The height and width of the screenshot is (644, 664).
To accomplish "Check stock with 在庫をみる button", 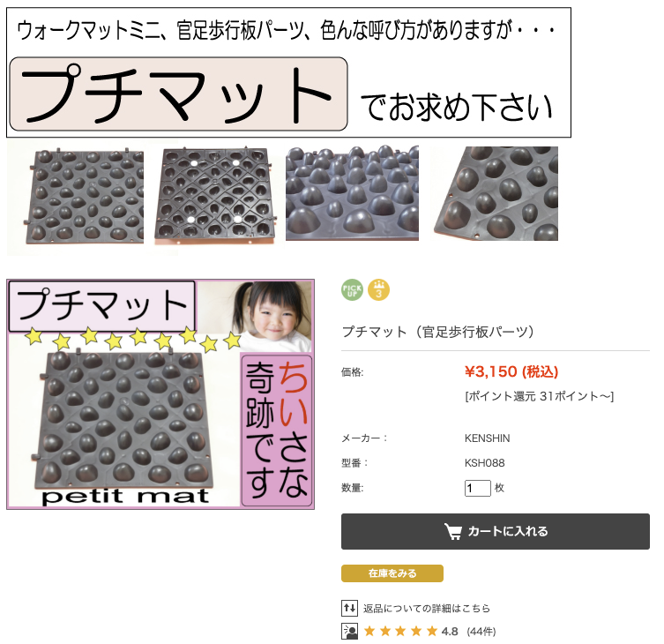I will 392,573.
